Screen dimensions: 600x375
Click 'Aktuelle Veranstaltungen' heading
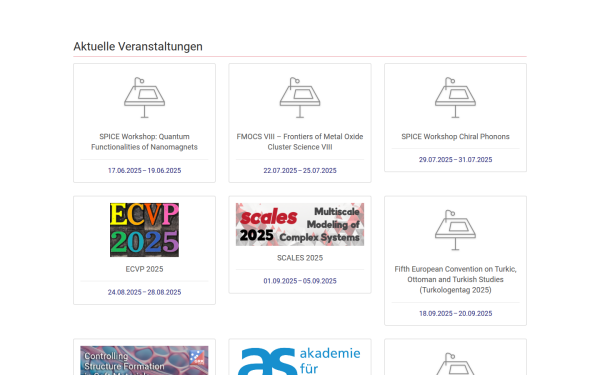pyautogui.click(x=138, y=46)
